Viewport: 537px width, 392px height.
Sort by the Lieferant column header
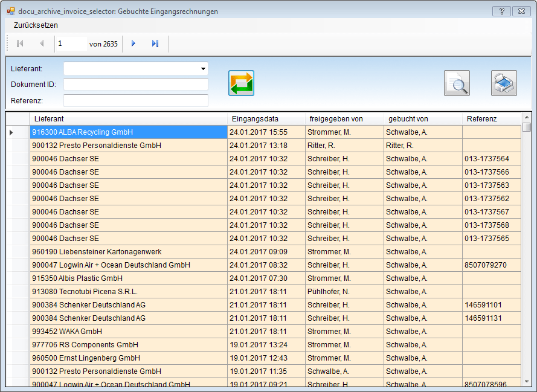tap(129, 119)
